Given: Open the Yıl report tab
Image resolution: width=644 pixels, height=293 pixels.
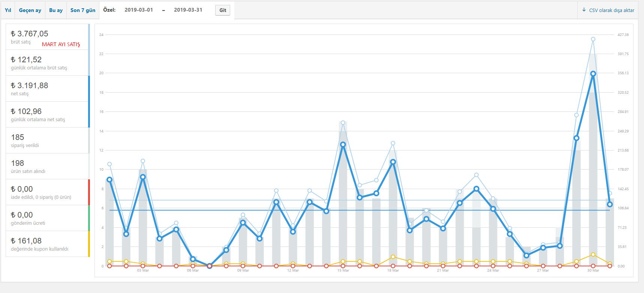Looking at the screenshot, I should 8,10.
